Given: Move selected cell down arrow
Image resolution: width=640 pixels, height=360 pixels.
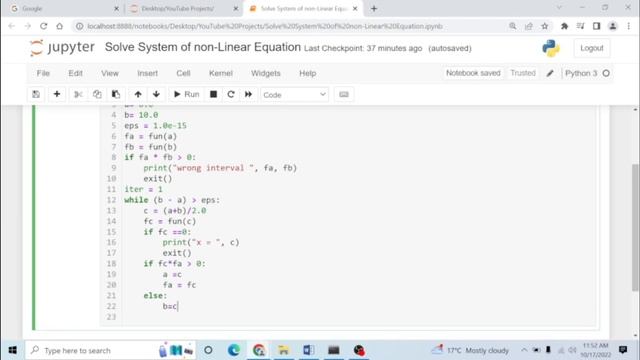Looking at the screenshot, I should [156, 94].
